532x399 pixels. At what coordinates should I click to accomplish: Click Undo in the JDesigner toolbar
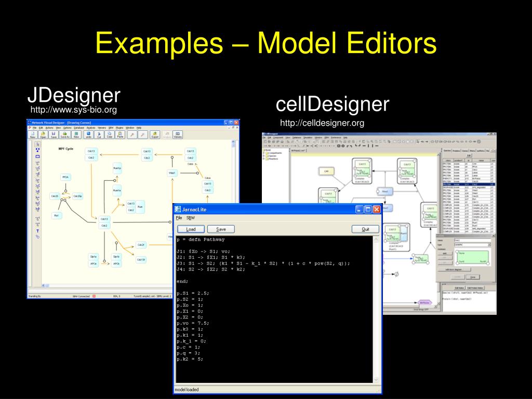tap(88, 135)
